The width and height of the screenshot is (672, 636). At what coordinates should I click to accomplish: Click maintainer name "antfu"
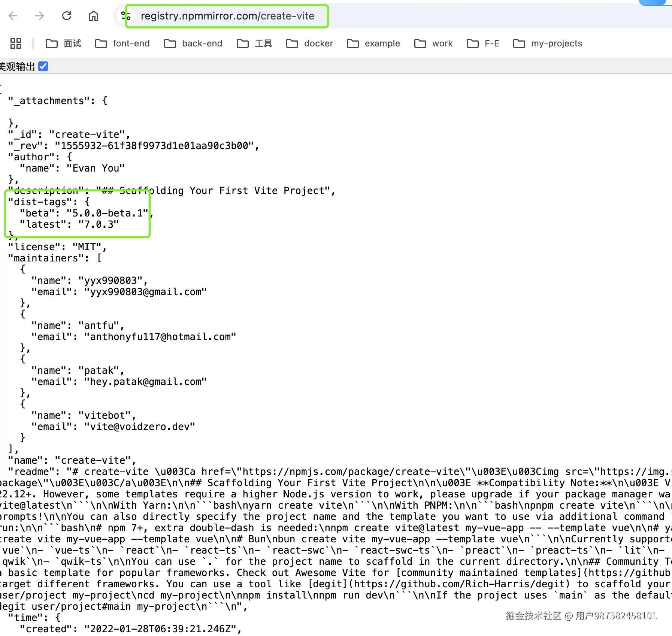tap(99, 325)
